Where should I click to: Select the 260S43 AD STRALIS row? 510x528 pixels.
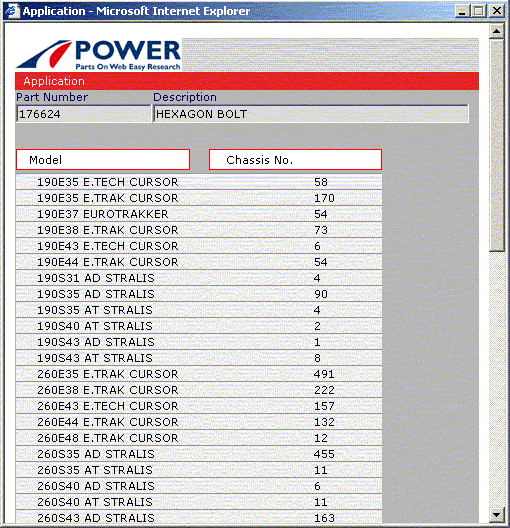coord(199,518)
